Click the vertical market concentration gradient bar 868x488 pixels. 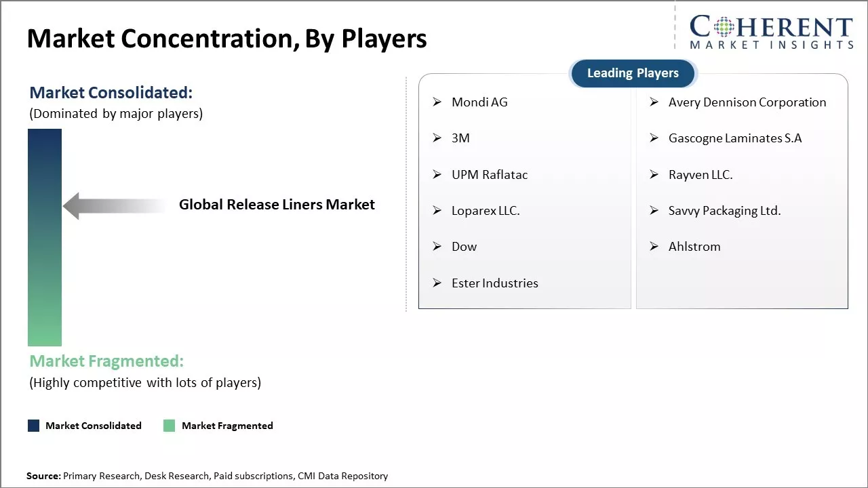click(x=45, y=237)
